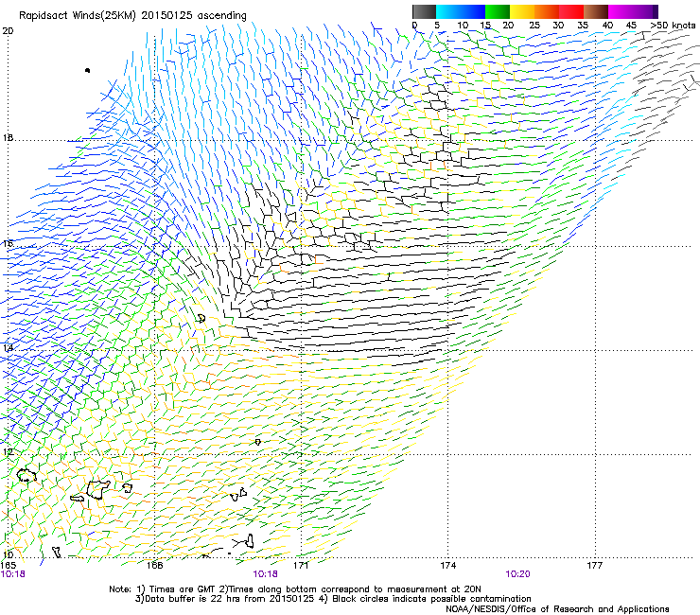Click the title 'Rapidscat Winds(25KM) 20150125 ascending'
The height and width of the screenshot is (615, 700).
click(132, 16)
